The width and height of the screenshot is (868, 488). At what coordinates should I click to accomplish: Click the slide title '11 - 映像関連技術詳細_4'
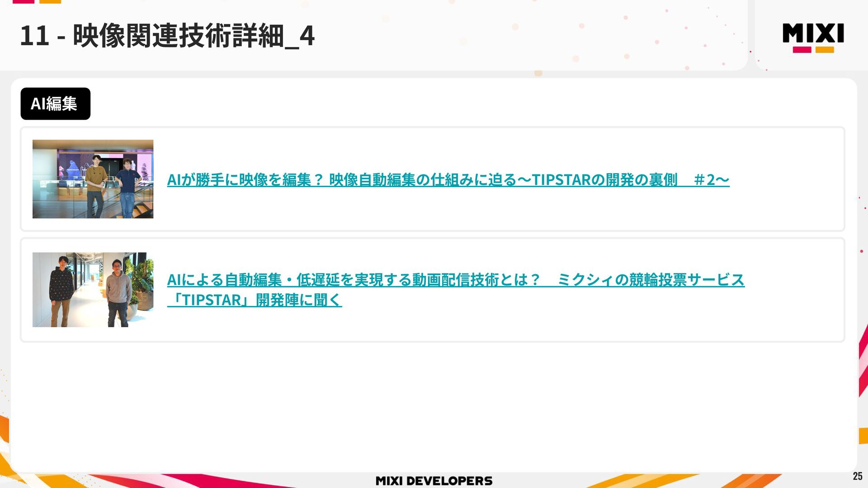(167, 35)
